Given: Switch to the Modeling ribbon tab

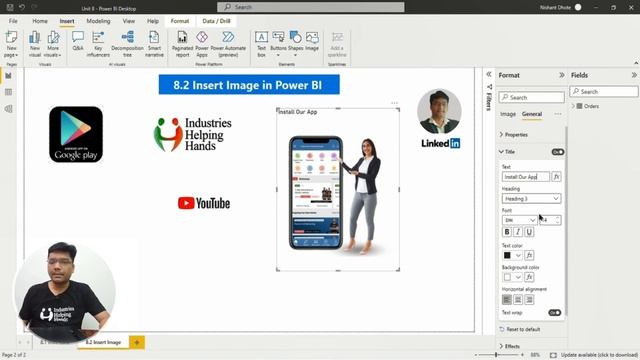Looking at the screenshot, I should click(98, 21).
